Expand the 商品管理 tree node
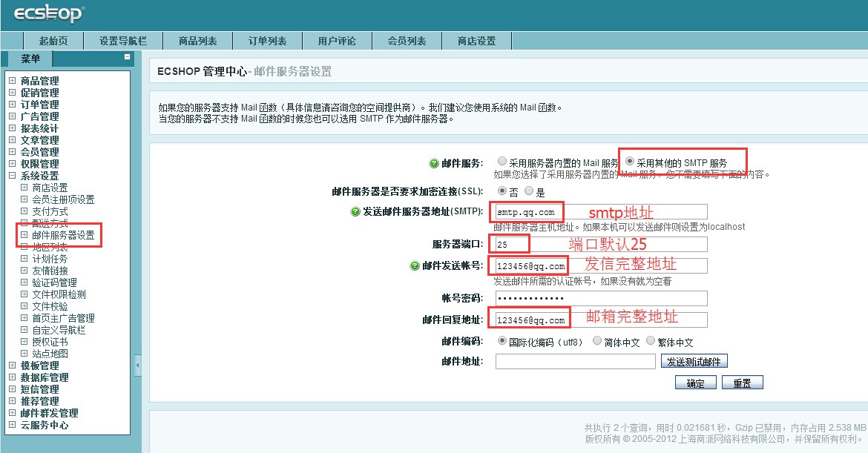The image size is (868, 453). (x=12, y=81)
